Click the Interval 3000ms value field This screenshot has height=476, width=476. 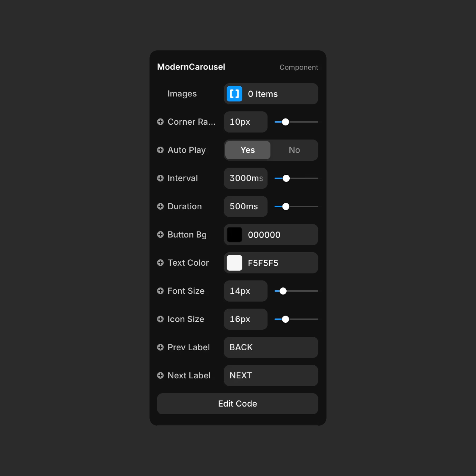pos(246,178)
